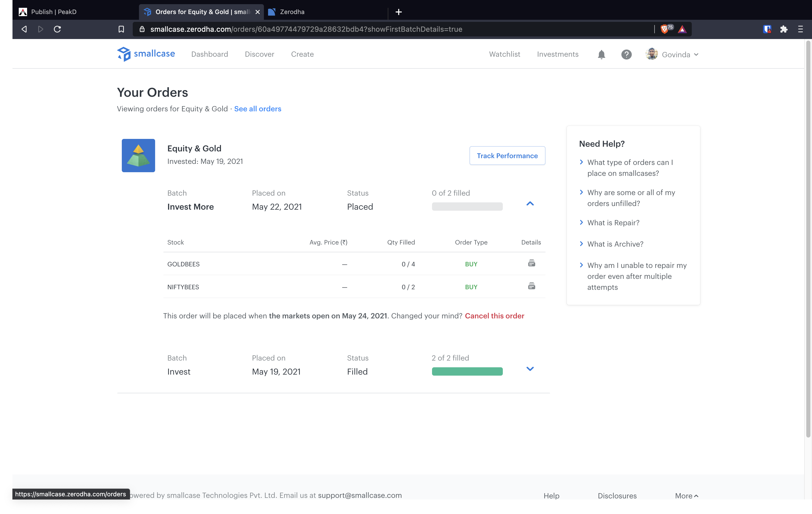This screenshot has width=812, height=514.
Task: Click the GOLDBEES stock name
Action: click(183, 264)
